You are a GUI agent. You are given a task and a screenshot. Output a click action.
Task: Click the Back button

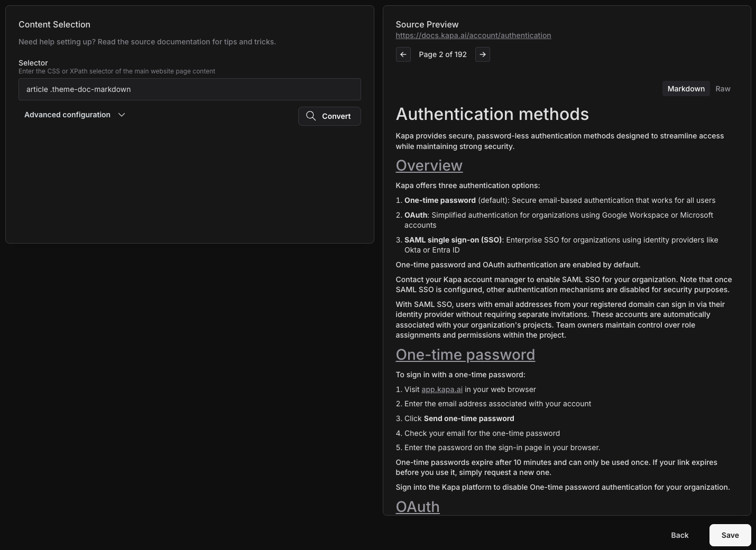coord(679,535)
